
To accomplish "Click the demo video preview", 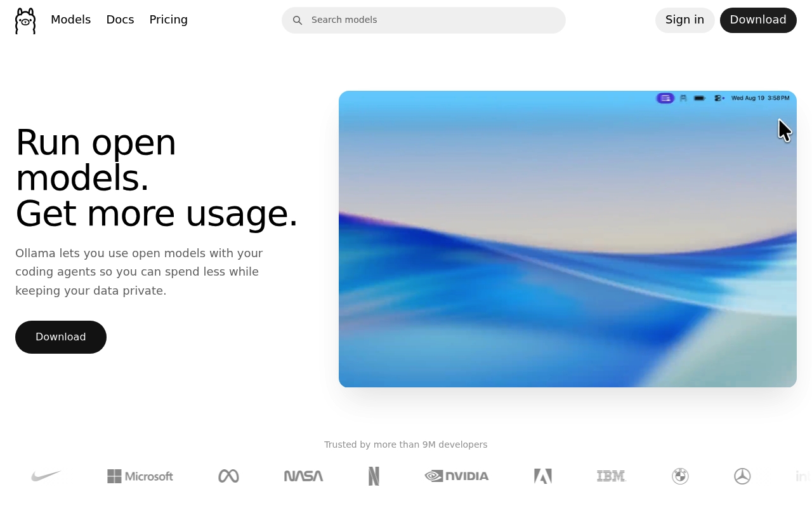I will pos(568,239).
